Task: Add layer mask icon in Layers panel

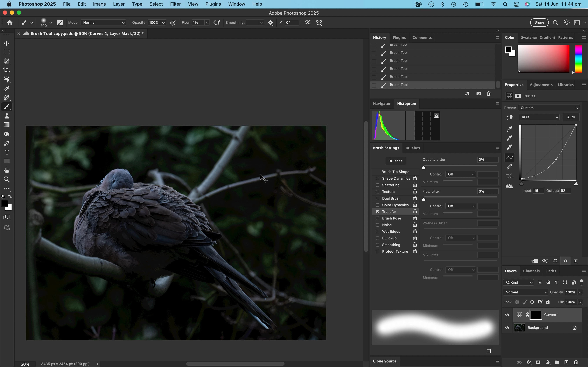Action: (538, 362)
